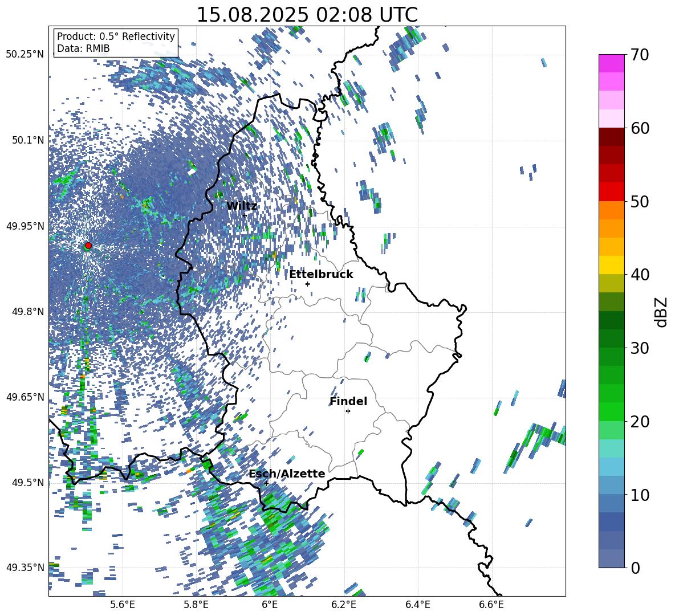This screenshot has height=616, width=675.
Task: Click the magenta top segment of the colorbar
Action: [612, 63]
